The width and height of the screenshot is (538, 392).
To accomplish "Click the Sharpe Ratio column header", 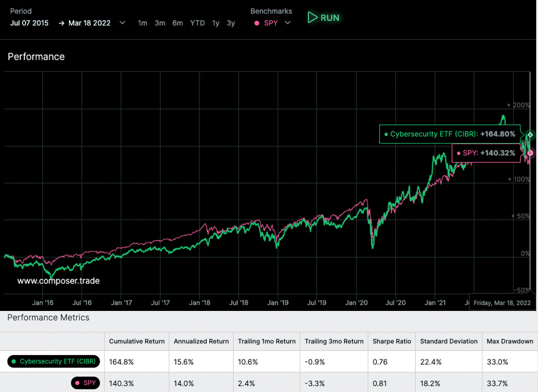I will (x=391, y=341).
